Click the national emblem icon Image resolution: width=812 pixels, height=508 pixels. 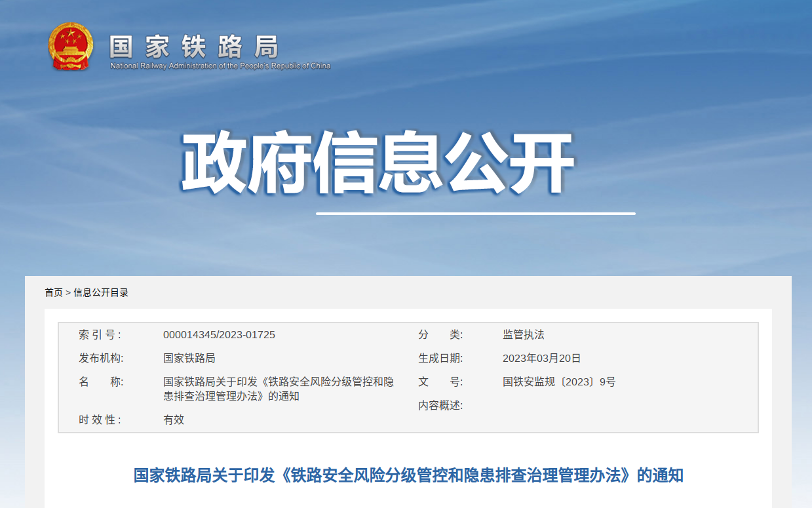(x=71, y=47)
